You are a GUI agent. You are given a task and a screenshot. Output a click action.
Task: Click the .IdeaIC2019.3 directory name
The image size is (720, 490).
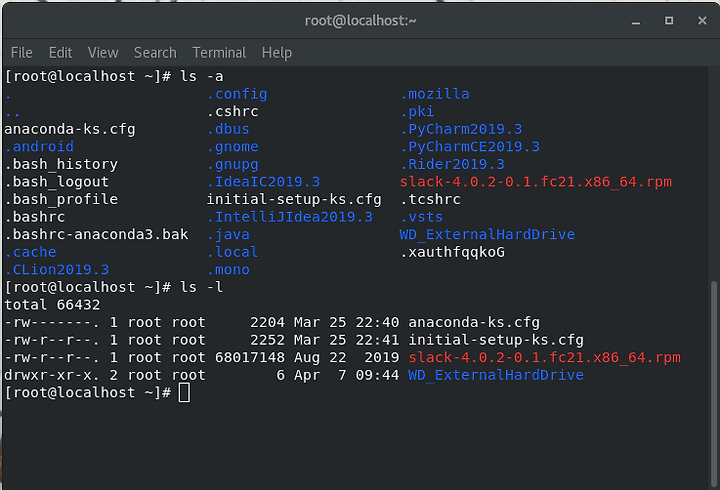(x=263, y=182)
